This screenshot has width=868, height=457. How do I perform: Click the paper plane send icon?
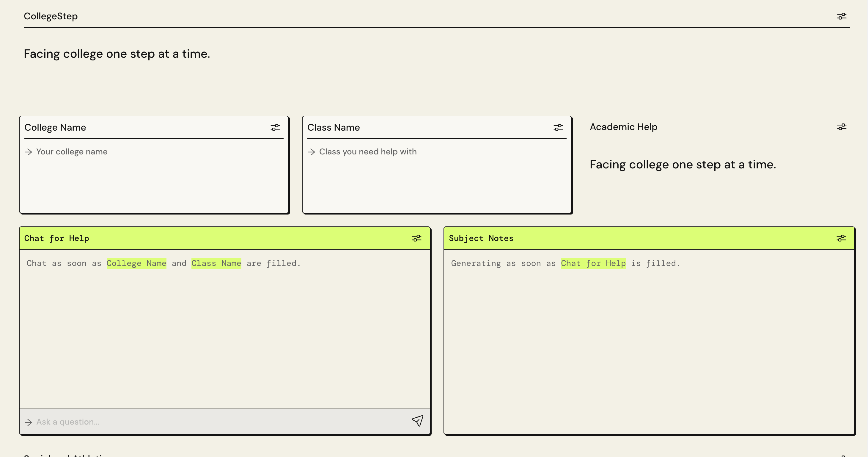pyautogui.click(x=417, y=421)
